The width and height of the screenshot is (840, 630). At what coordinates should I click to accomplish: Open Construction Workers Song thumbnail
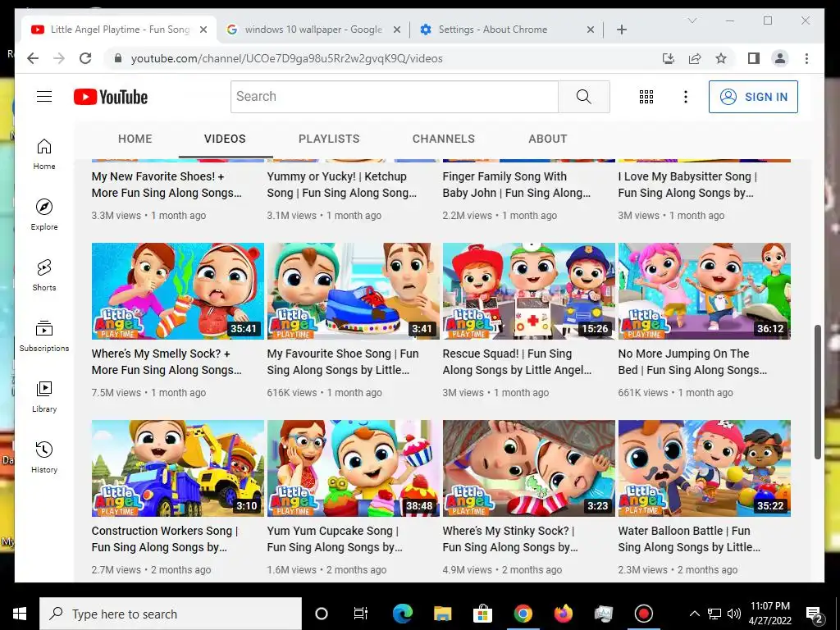[178, 468]
